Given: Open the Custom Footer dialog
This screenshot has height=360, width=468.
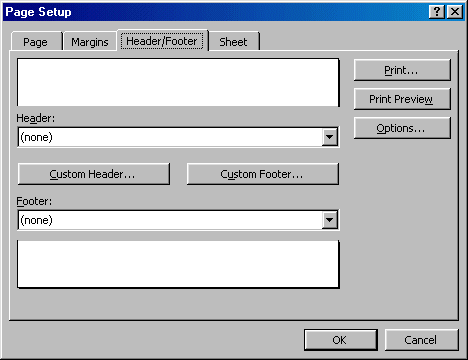Looking at the screenshot, I should click(x=263, y=174).
